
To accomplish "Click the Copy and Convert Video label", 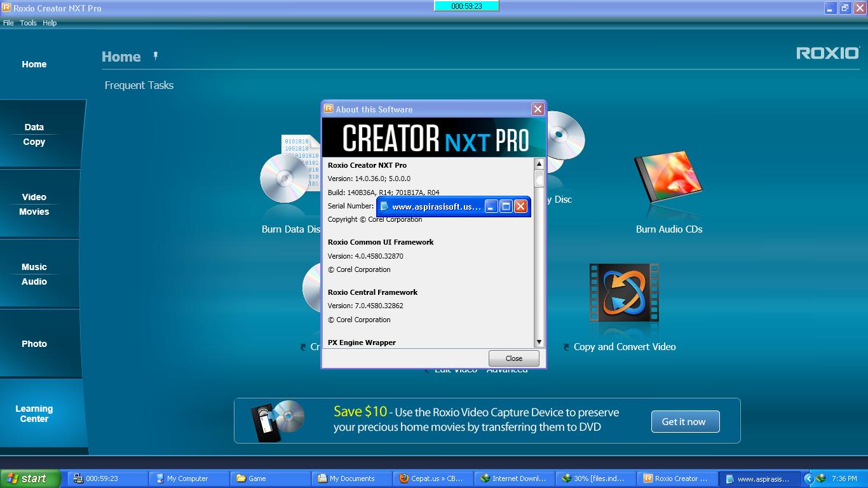I will tap(625, 347).
